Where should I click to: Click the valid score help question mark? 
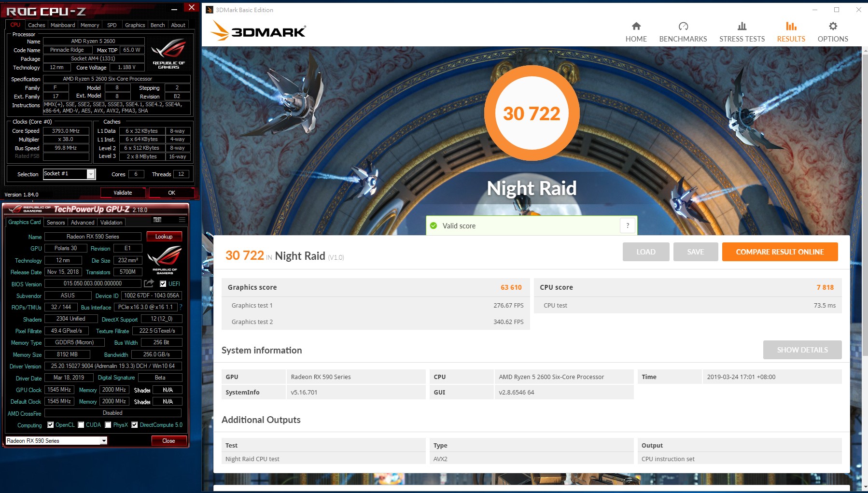point(628,225)
